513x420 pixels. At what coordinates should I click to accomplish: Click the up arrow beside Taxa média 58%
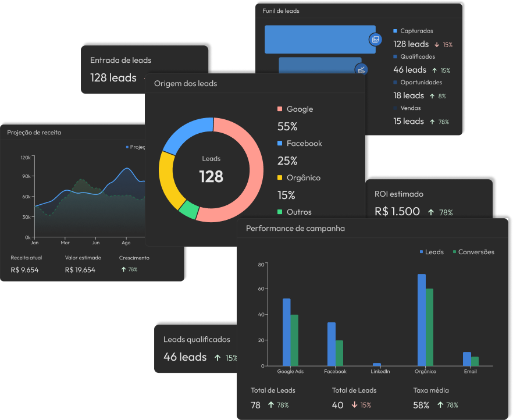tap(440, 405)
